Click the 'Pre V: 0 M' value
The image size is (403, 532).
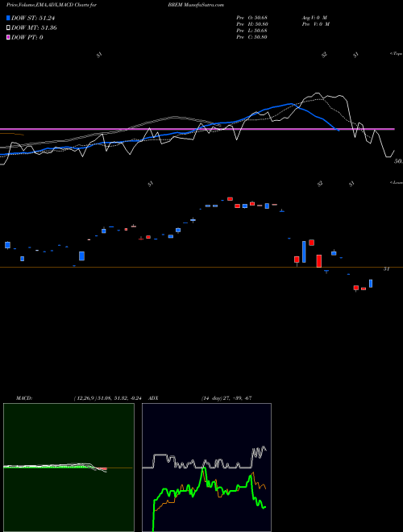(316, 24)
